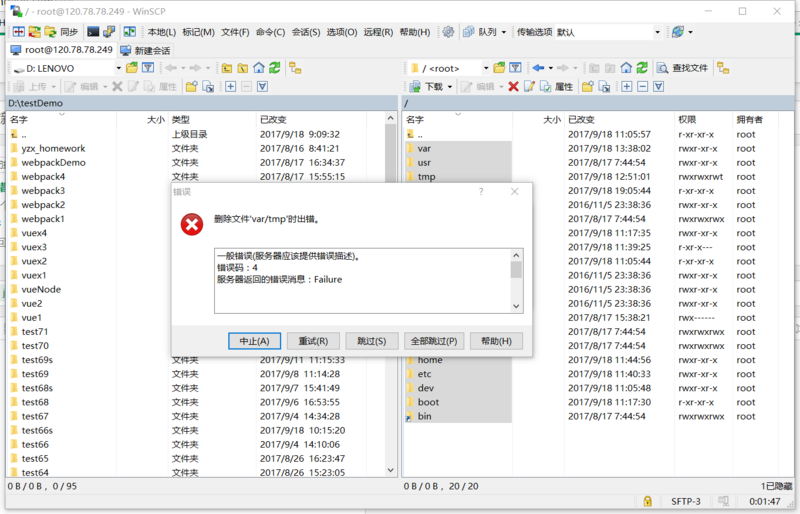The image size is (800, 514).
Task: Click the lock icon in status bar
Action: 648,501
